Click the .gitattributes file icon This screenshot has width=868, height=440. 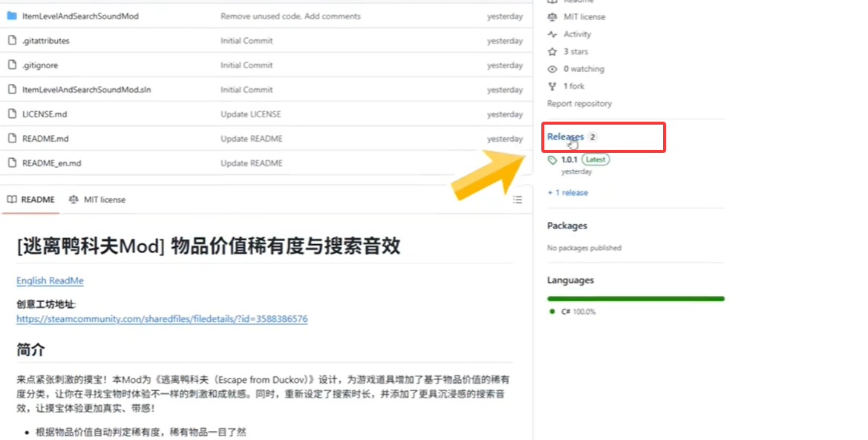pos(12,41)
